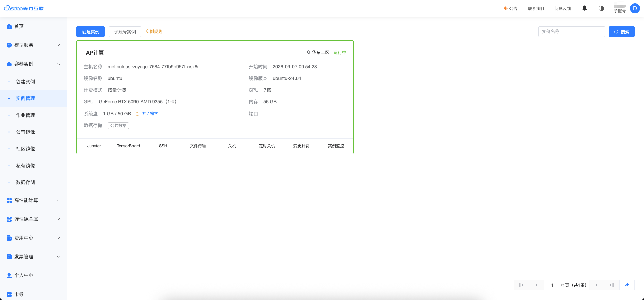Go to previous page arrow

pos(536,285)
